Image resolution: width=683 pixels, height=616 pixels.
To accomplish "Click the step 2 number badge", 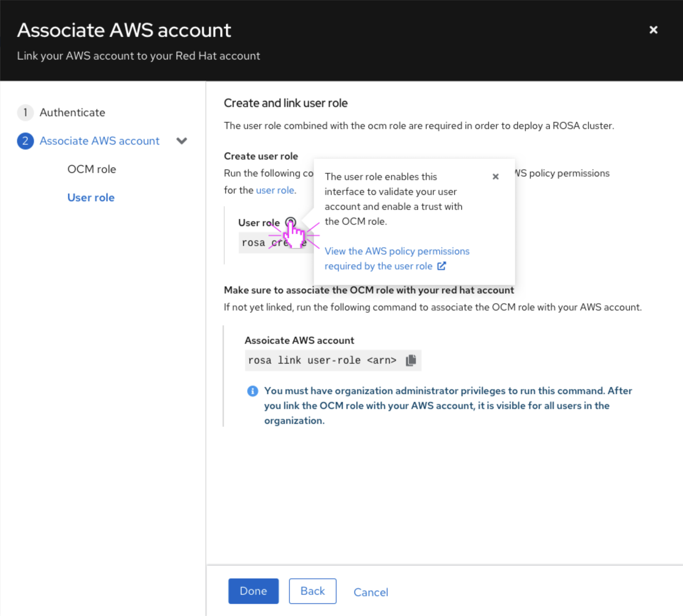I will pos(25,141).
